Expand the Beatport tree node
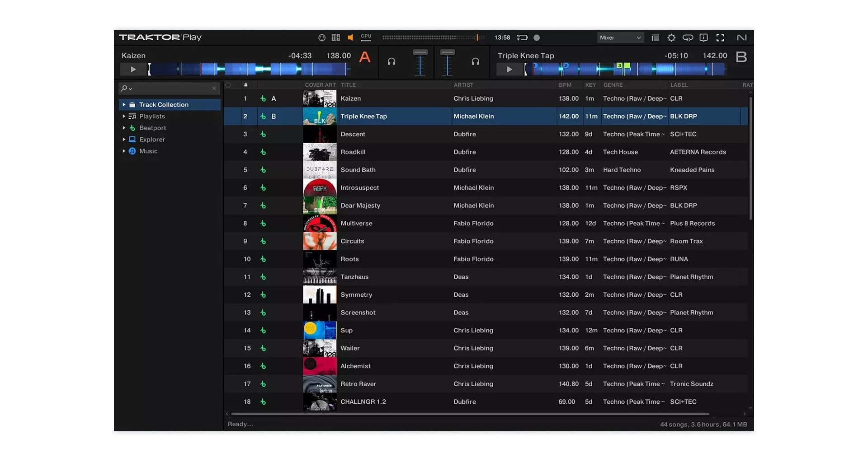The height and width of the screenshot is (462, 868). [124, 128]
